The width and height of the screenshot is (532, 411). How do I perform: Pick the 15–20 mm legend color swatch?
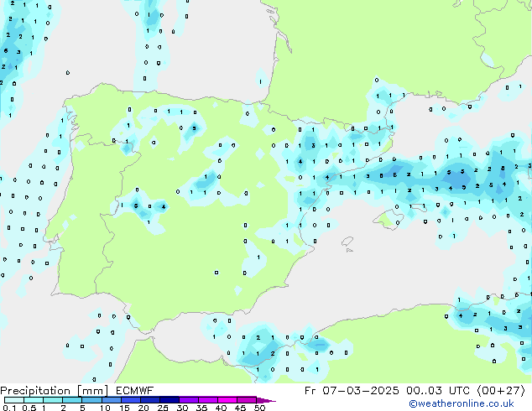(130, 400)
